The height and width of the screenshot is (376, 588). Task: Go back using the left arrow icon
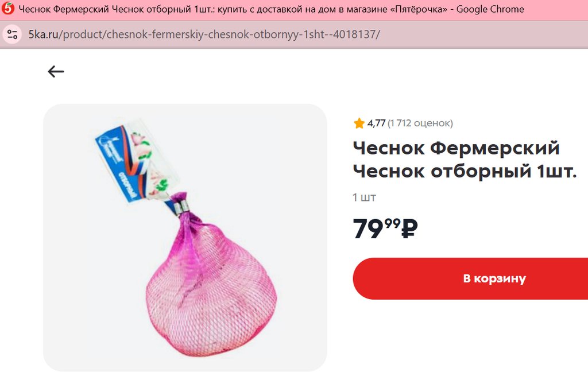tap(56, 71)
